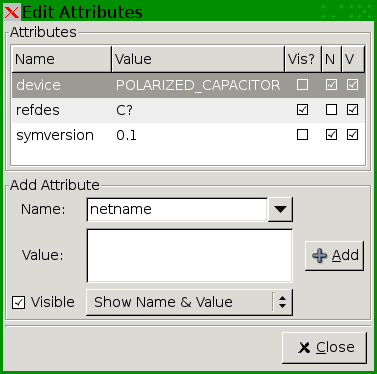Click the red X window icon
This screenshot has height=374, width=377.
pyautogui.click(x=12, y=12)
